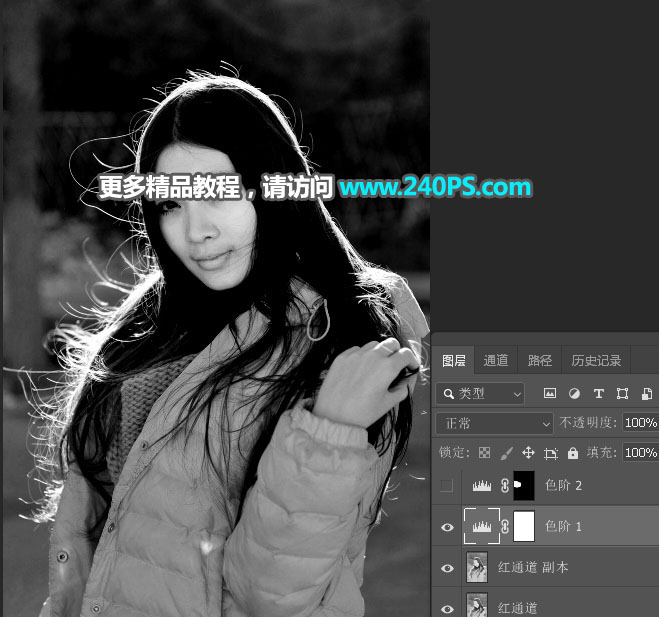Click the shape layer filter icon

(622, 393)
